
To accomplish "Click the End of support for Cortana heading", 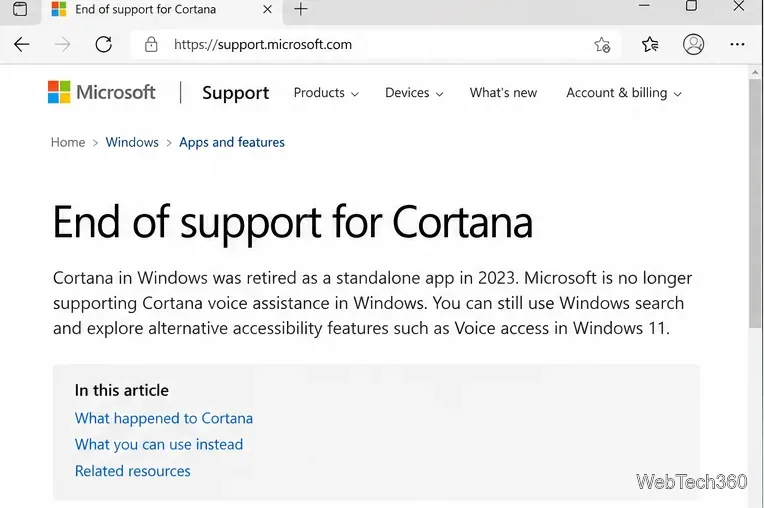I will click(293, 222).
